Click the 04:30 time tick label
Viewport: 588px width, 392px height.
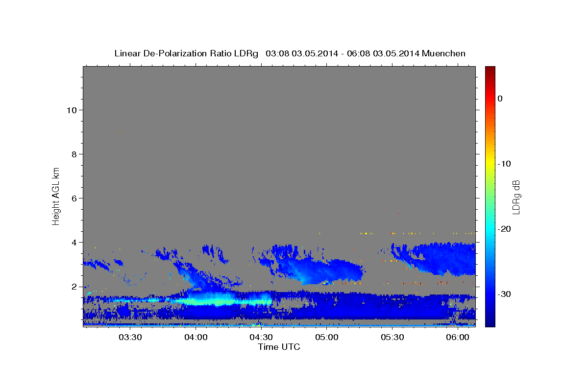click(262, 337)
